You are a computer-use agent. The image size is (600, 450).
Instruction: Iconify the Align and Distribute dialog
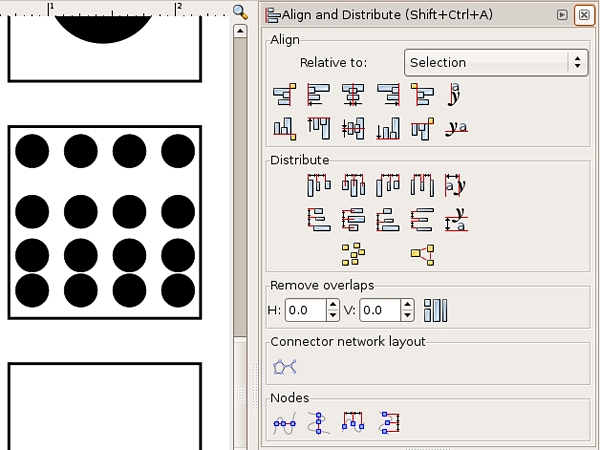(563, 15)
